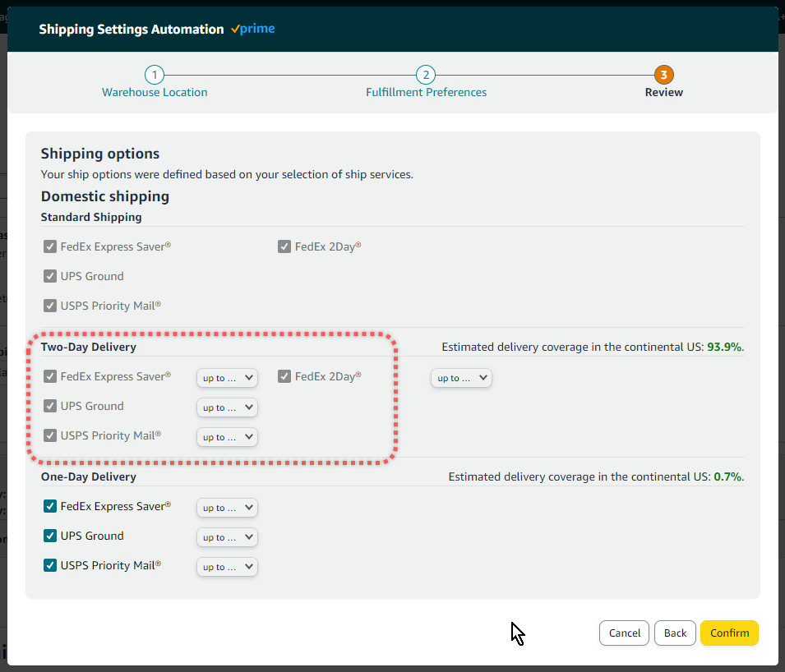Image resolution: width=785 pixels, height=672 pixels.
Task: Open Two-Day FedEx 2Day dropdown
Action: tap(462, 378)
